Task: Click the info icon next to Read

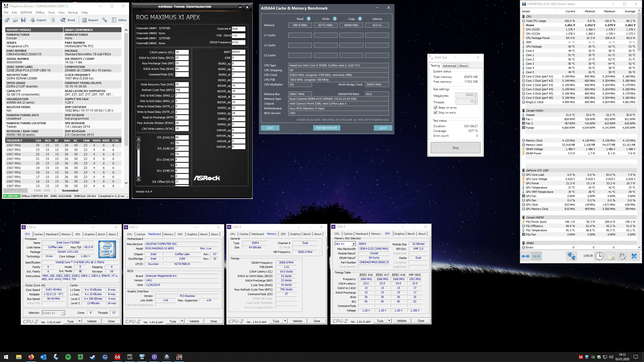Action: 309,19
